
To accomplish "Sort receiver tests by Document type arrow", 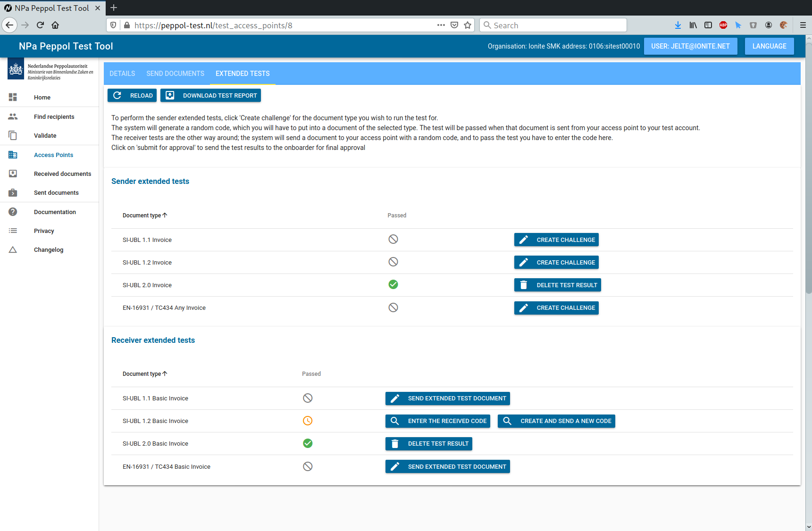I will 165,373.
